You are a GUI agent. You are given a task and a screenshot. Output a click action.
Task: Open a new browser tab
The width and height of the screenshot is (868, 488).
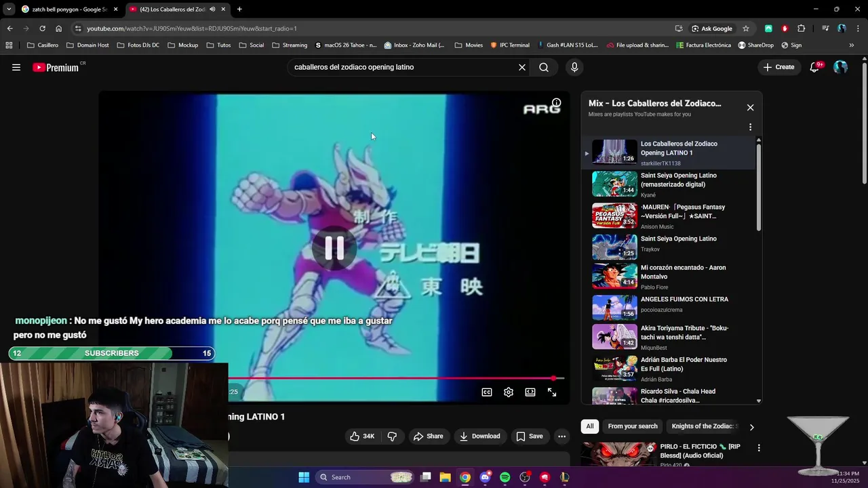click(239, 9)
